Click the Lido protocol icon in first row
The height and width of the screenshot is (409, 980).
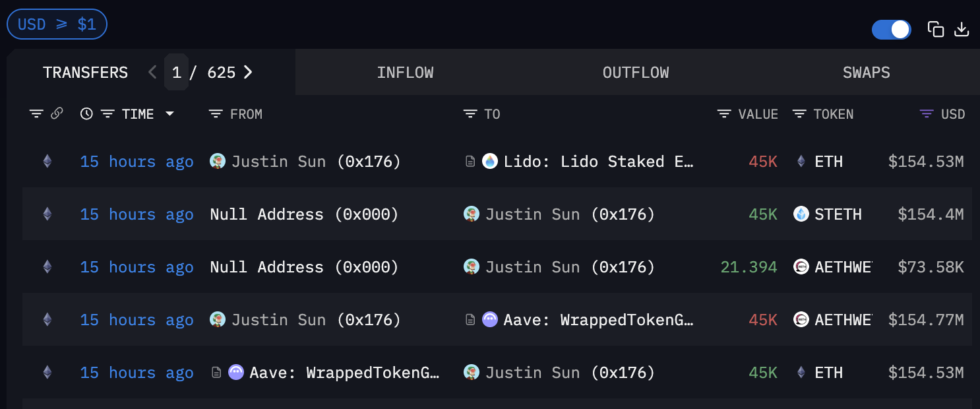click(490, 161)
